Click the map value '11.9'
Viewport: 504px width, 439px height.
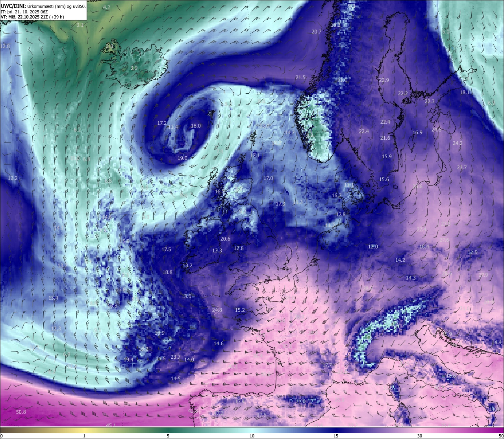[472, 252]
